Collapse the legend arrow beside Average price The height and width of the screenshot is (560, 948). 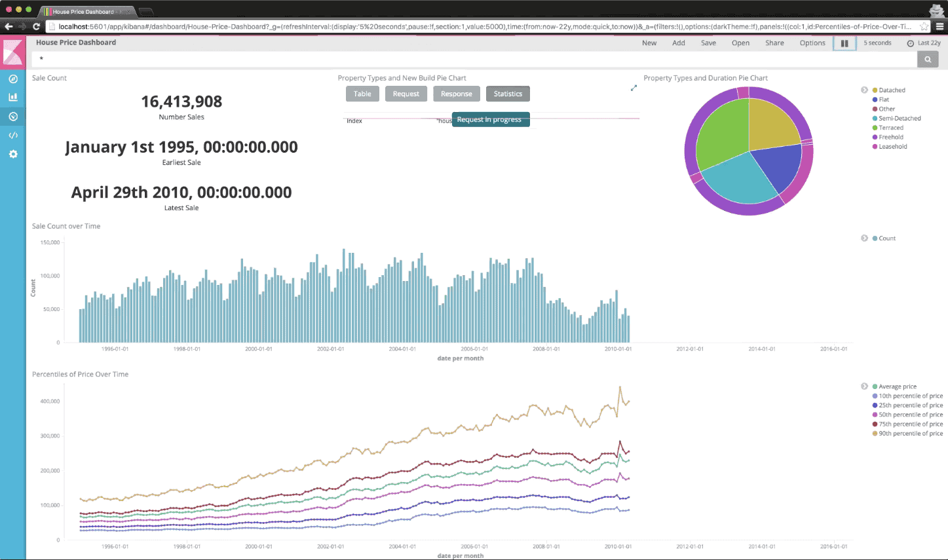tap(864, 386)
